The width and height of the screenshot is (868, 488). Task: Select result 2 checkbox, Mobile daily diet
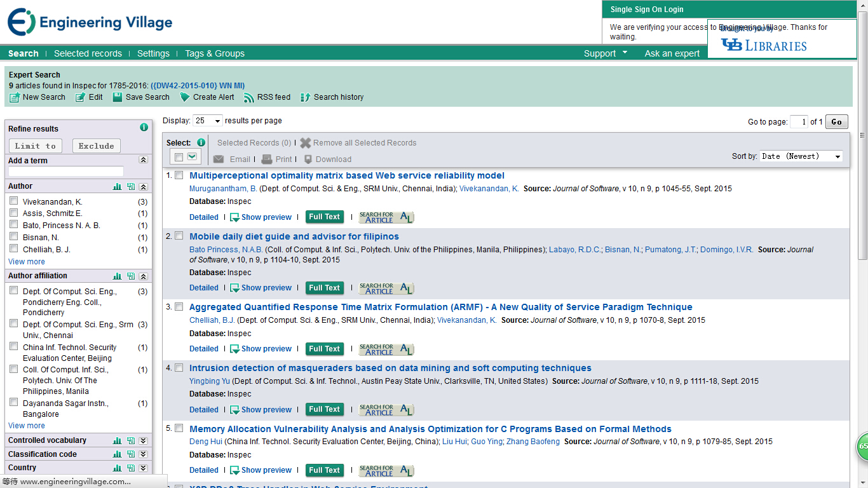point(179,236)
